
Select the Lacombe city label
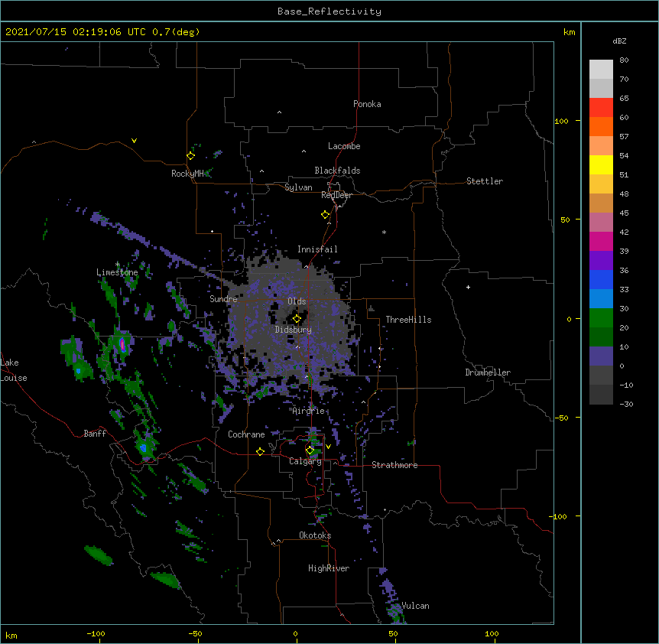pyautogui.click(x=344, y=146)
